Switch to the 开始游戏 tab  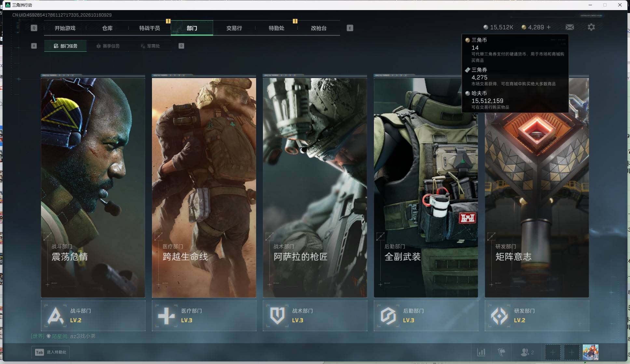pyautogui.click(x=65, y=28)
